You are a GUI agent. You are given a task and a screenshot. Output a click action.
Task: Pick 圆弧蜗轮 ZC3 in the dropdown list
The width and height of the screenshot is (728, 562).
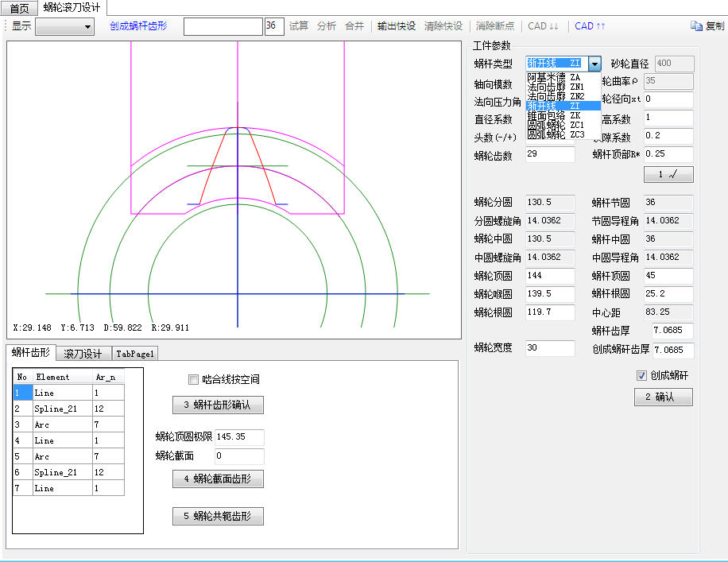(555, 134)
